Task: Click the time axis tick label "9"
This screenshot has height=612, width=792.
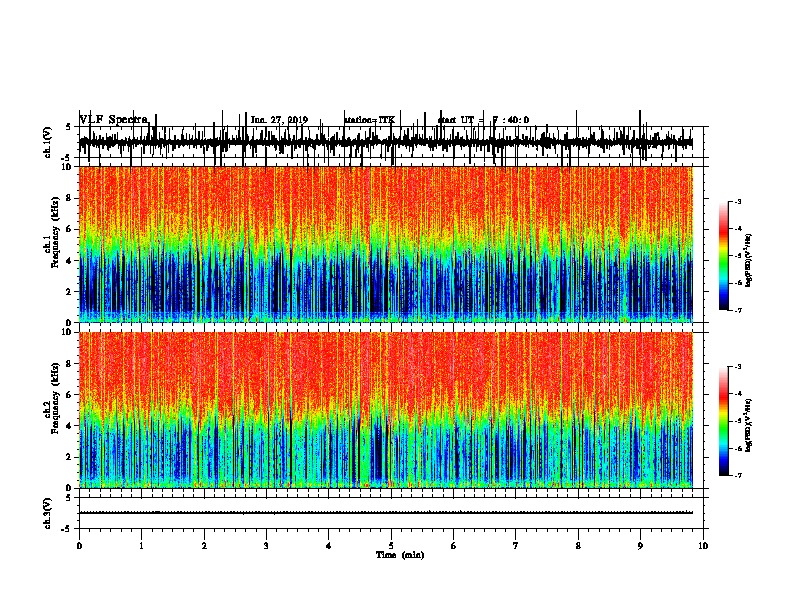Action: pyautogui.click(x=640, y=546)
